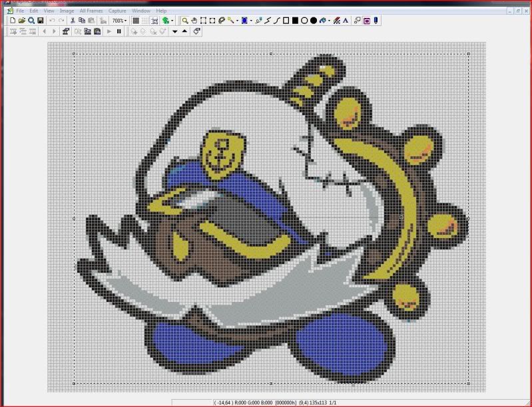Go to next frame with right arrow
Screen dimensions: 532x407
[54, 31]
